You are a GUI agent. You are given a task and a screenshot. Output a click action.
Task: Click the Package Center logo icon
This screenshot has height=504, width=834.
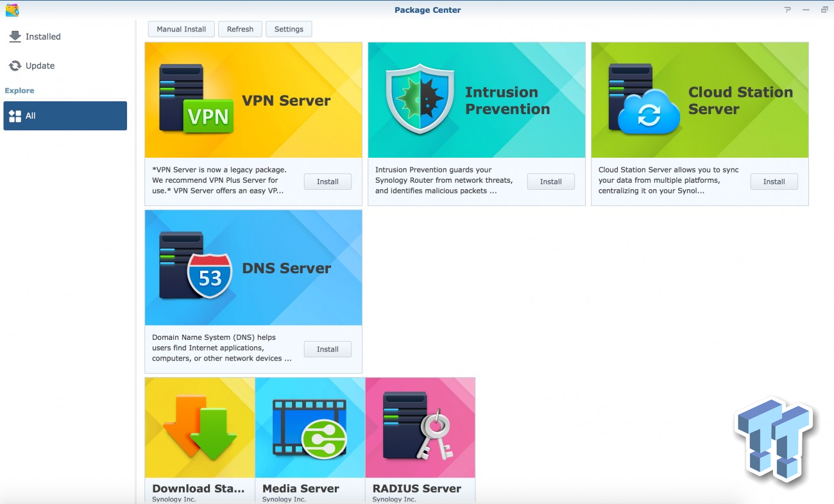click(x=12, y=10)
